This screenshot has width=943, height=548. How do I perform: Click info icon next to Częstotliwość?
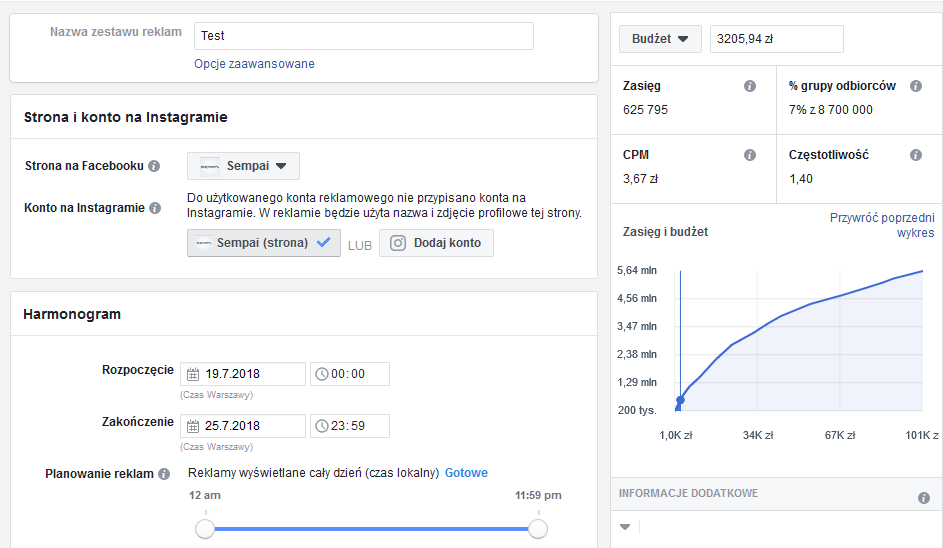pyautogui.click(x=916, y=155)
